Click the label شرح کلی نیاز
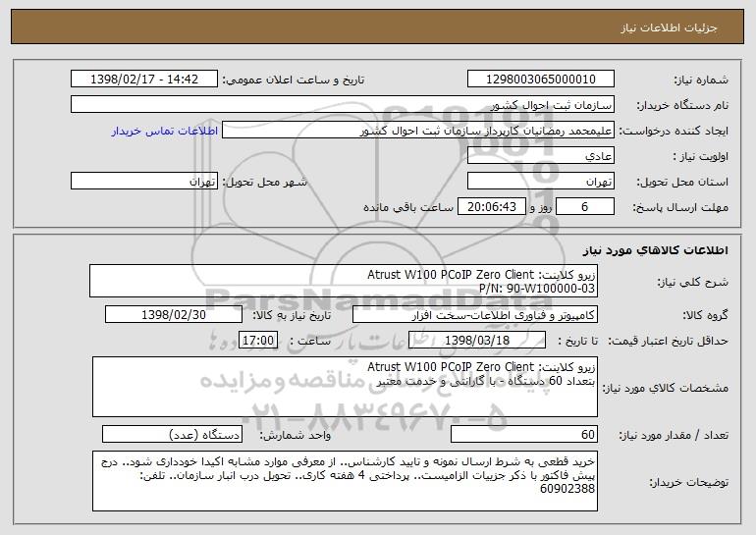The width and height of the screenshot is (756, 535). pyautogui.click(x=693, y=282)
